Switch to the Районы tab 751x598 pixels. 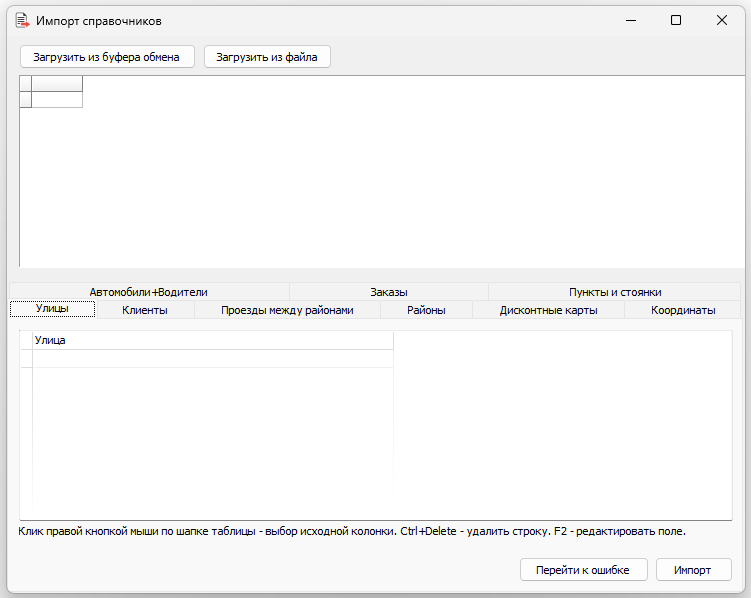[426, 310]
